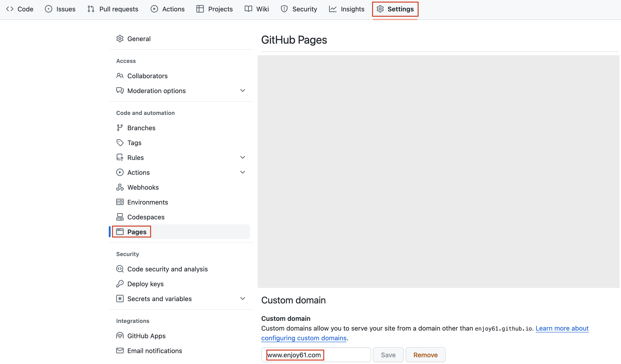Viewport: 621px width, 364px height.
Task: Click the Code security and analysis icon
Action: (120, 269)
